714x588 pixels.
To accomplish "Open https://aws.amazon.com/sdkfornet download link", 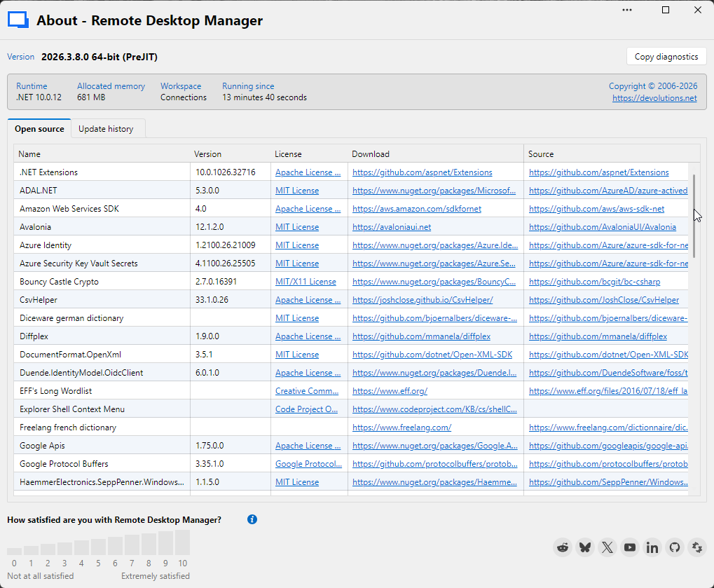I will click(417, 209).
